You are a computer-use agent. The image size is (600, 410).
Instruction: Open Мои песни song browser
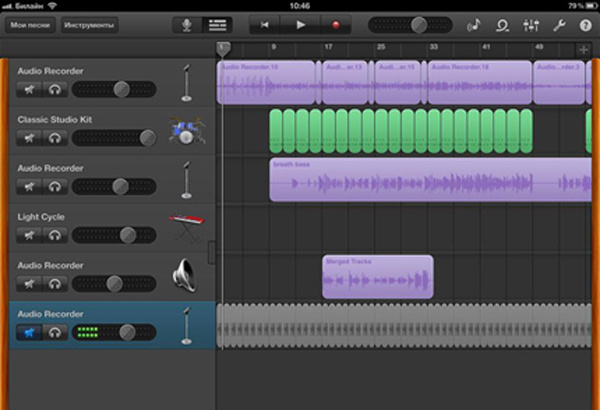pyautogui.click(x=30, y=25)
